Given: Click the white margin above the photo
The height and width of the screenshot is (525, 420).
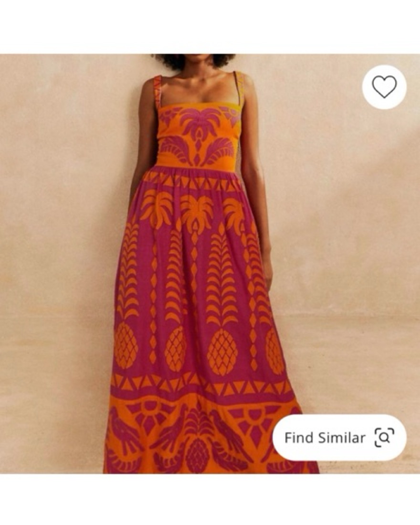Looking at the screenshot, I should pos(210,27).
